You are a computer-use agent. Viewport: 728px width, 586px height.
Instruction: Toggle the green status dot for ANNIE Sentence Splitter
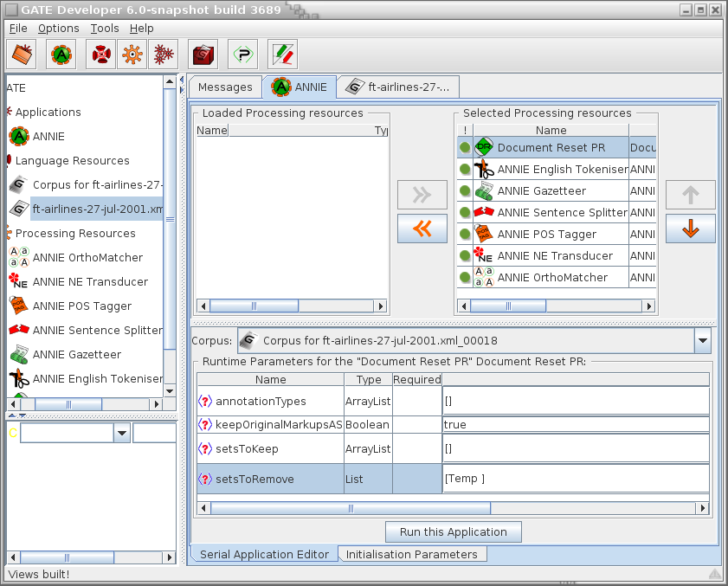465,212
